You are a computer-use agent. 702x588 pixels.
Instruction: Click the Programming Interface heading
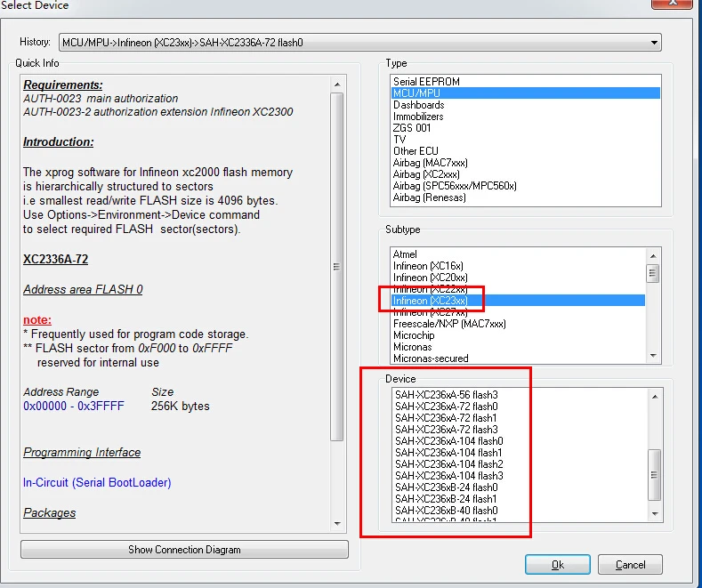(x=82, y=453)
